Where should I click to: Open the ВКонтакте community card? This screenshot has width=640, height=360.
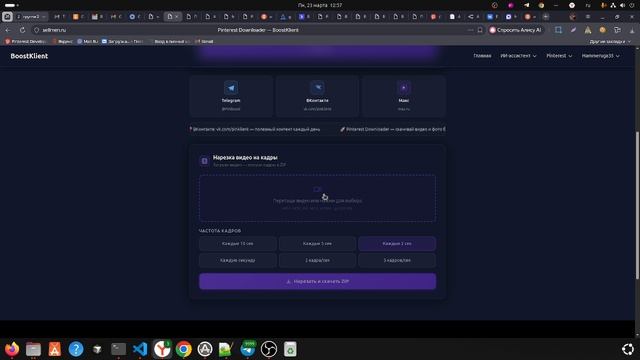pos(317,96)
